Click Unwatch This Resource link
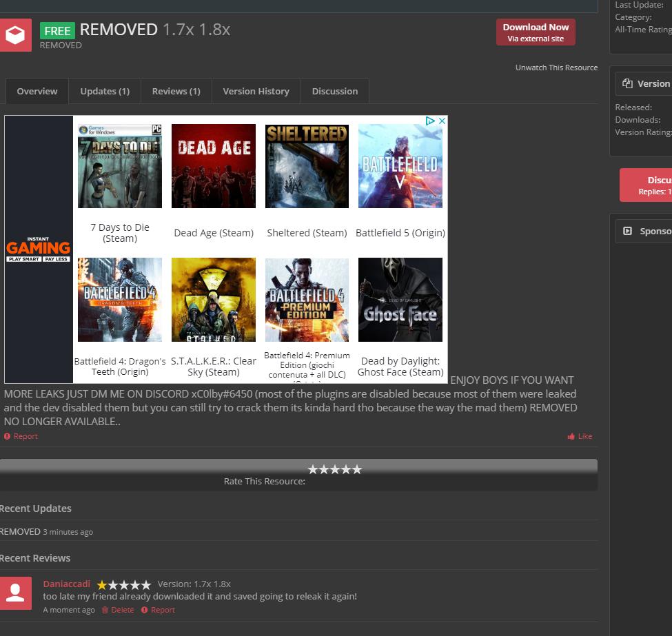The height and width of the screenshot is (636, 672). tap(556, 68)
